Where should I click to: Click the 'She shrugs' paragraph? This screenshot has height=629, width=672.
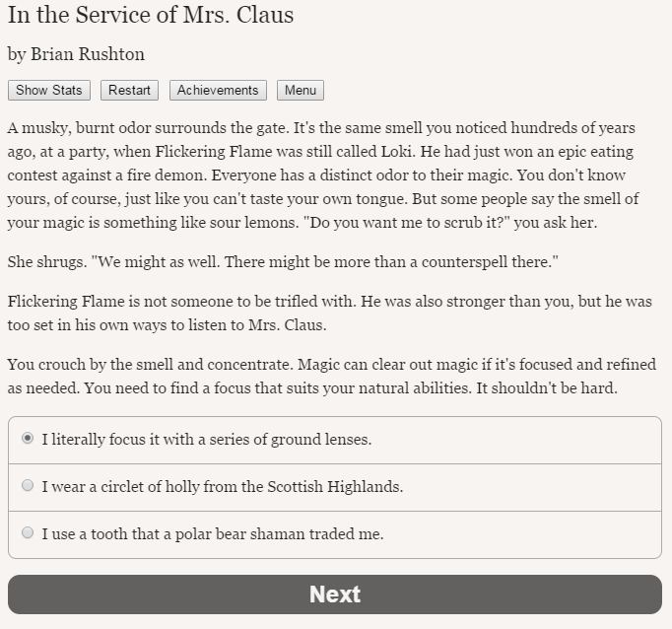283,261
